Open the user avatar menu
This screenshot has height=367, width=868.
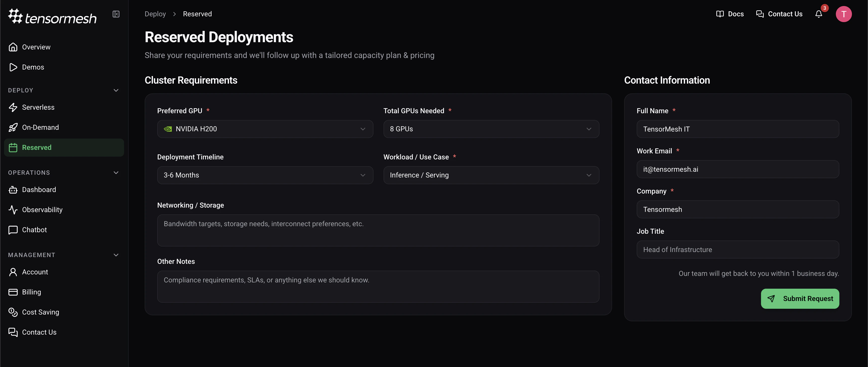point(843,14)
